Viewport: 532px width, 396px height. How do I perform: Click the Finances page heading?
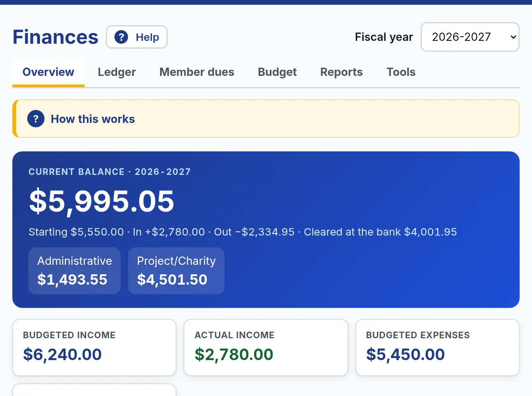(56, 37)
